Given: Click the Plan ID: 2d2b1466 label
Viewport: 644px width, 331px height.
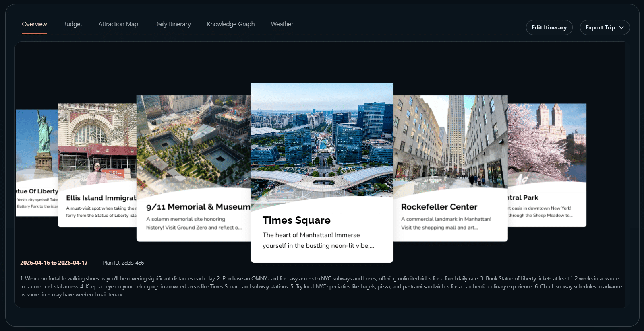Looking at the screenshot, I should (123, 263).
